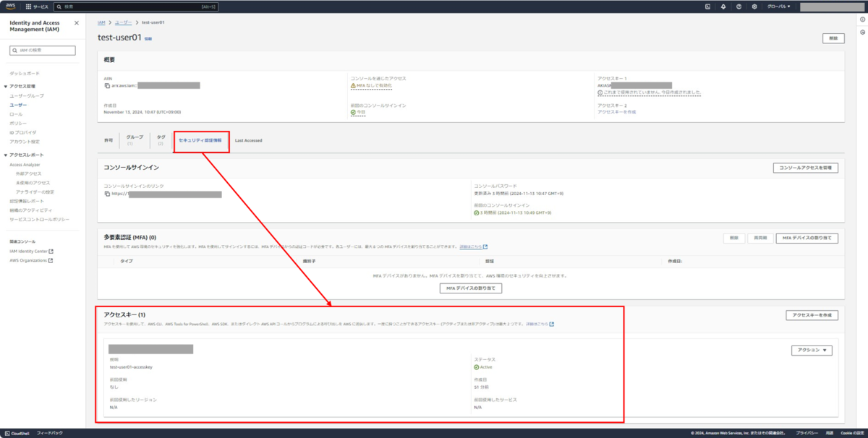
Task: Open the 詳細はこちら link in the access key description
Action: [x=540, y=324]
